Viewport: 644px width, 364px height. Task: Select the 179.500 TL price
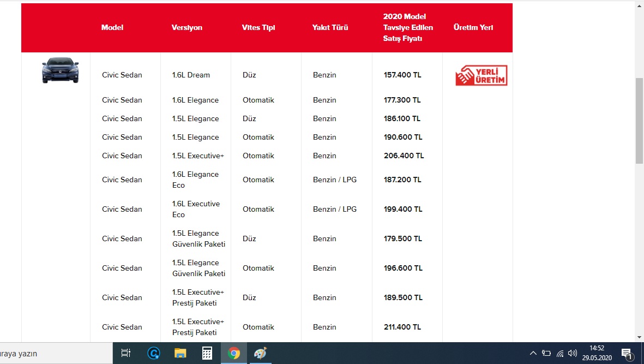tap(403, 238)
